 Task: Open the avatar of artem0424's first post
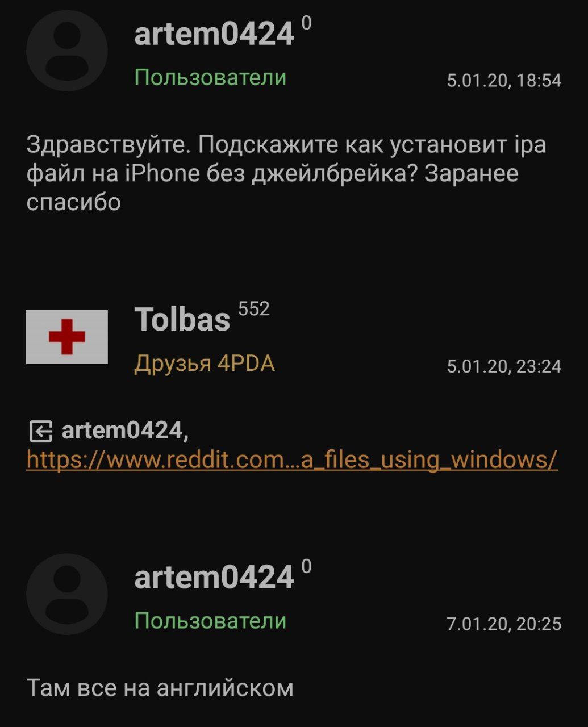(67, 51)
